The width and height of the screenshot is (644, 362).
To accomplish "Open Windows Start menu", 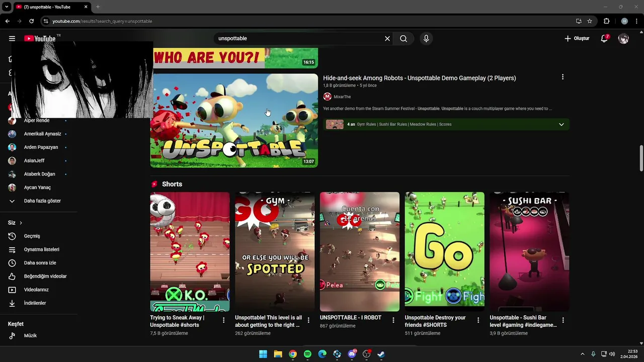I will [263, 354].
